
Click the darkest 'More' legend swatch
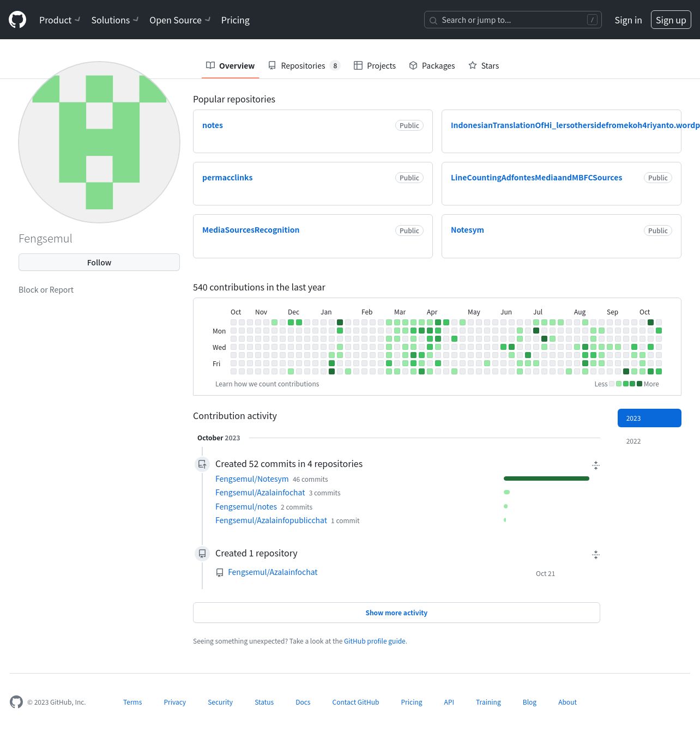639,384
